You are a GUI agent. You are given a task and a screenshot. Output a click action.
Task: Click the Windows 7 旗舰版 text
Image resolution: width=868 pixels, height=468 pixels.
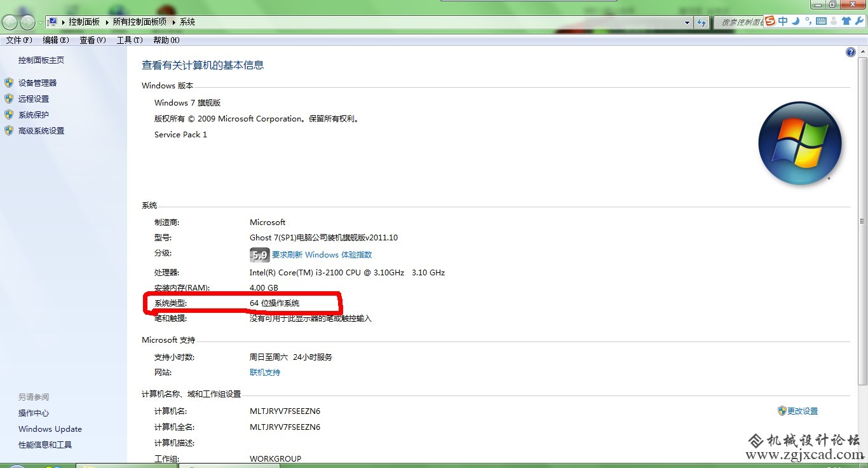point(187,102)
